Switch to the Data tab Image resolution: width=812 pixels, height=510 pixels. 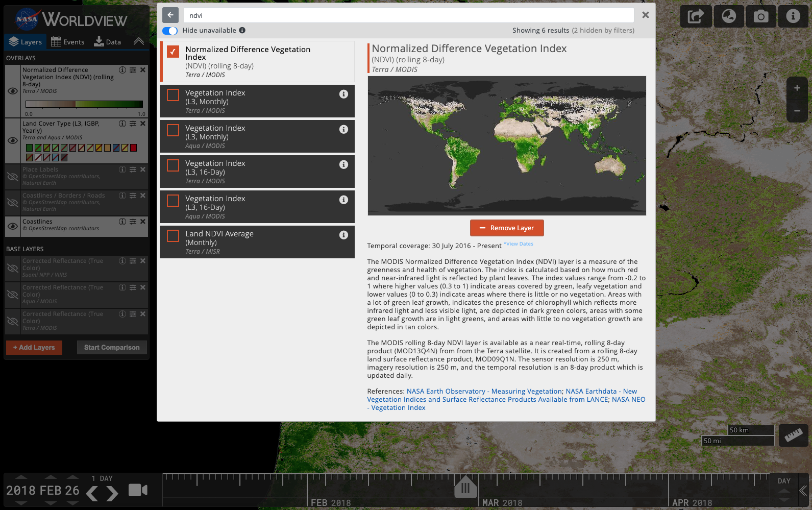coord(108,42)
